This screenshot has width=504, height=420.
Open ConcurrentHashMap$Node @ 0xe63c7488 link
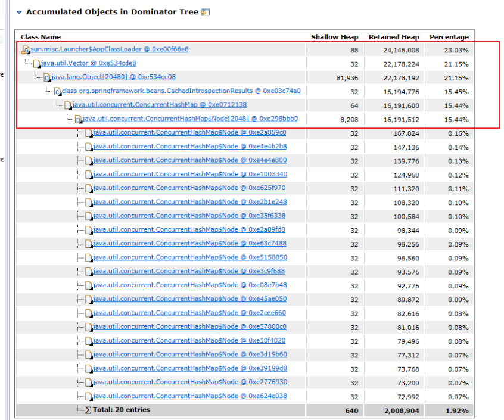(x=189, y=243)
